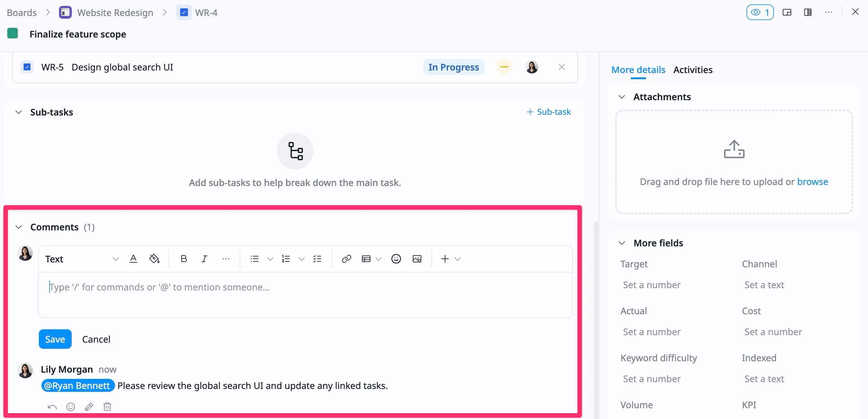Click the @Ryan Bennett mention
868x419 pixels.
(78, 386)
